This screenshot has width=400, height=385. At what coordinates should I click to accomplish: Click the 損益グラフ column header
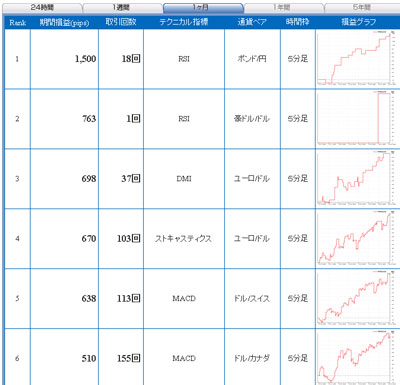[359, 22]
